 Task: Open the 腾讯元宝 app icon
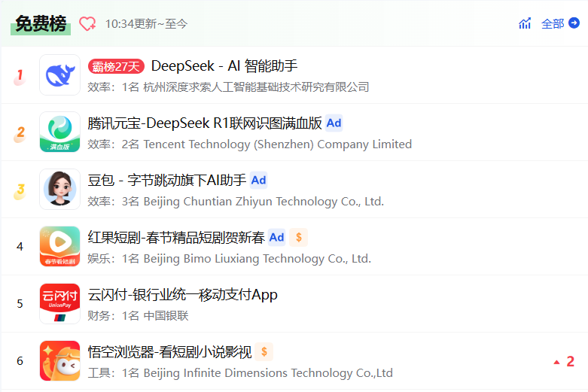point(60,132)
